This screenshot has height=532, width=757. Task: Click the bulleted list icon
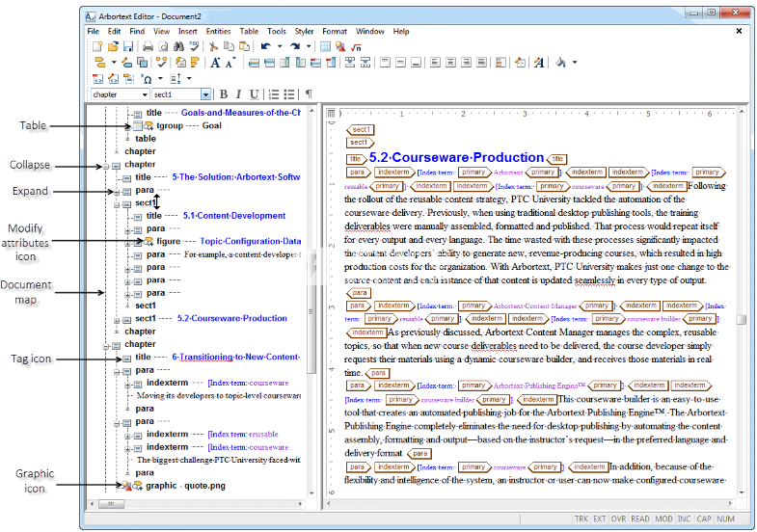(x=289, y=94)
